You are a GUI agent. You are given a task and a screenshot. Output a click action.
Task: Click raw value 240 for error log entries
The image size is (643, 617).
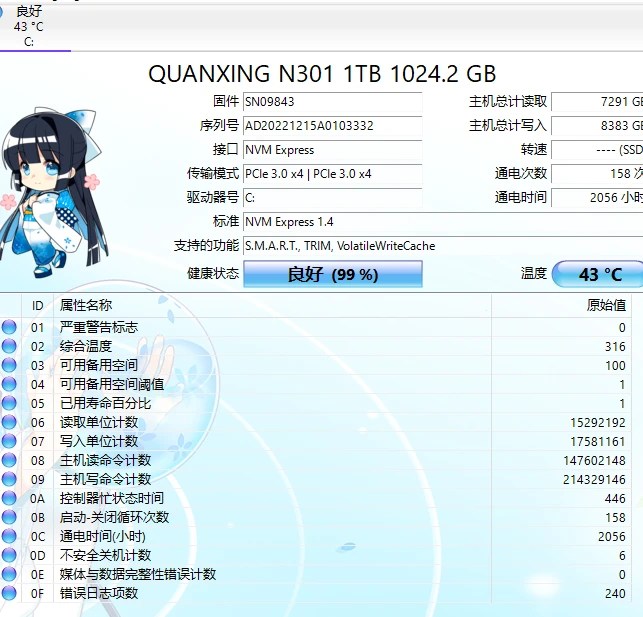pyautogui.click(x=615, y=594)
